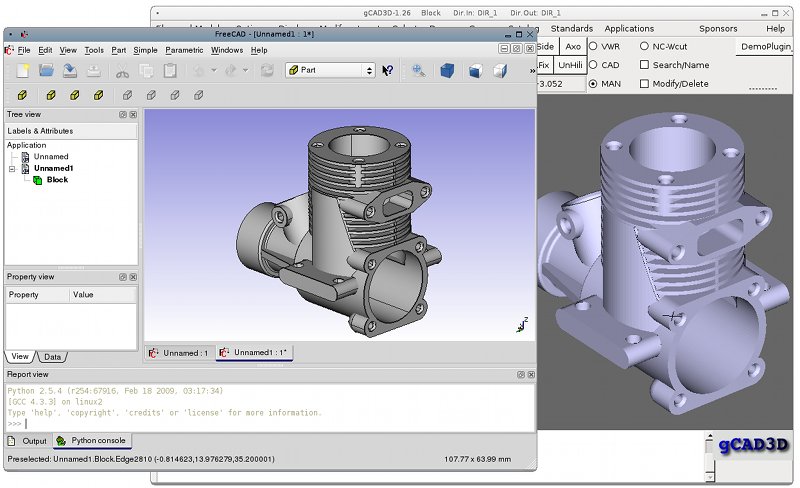Click the Cut scissors icon
The image size is (800, 488).
tap(121, 70)
